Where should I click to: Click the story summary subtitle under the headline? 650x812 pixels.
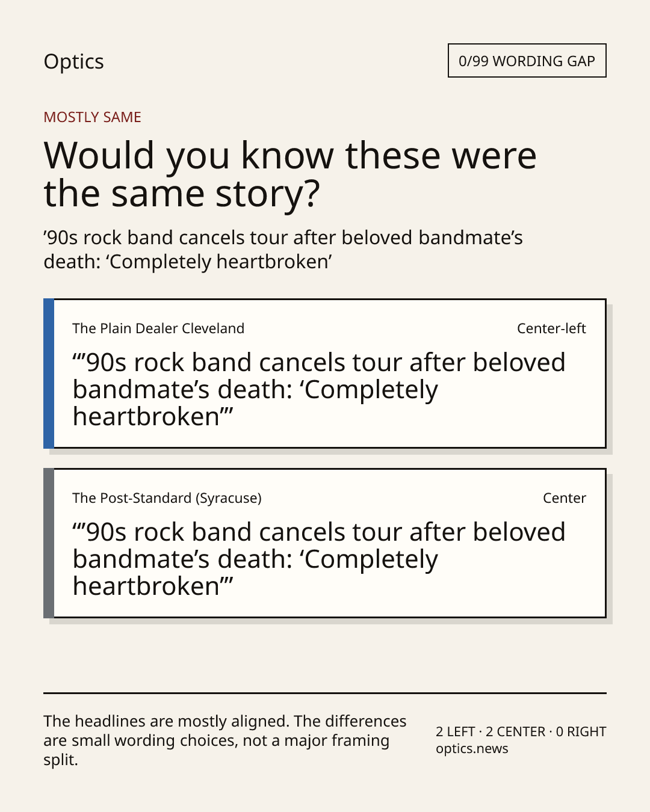click(x=283, y=250)
